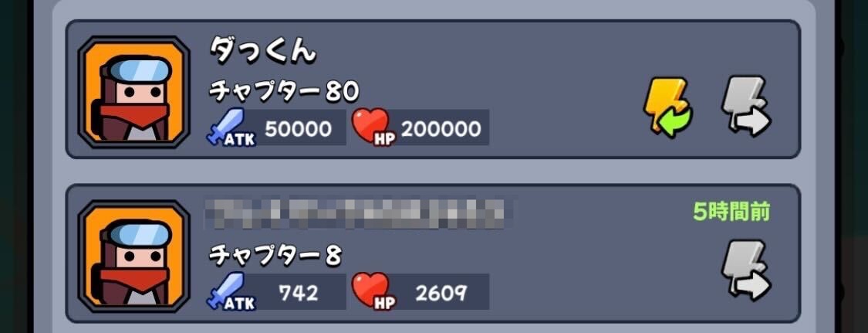868x333 pixels.
Task: Click the heart HP icon beside 200000
Action: click(374, 128)
